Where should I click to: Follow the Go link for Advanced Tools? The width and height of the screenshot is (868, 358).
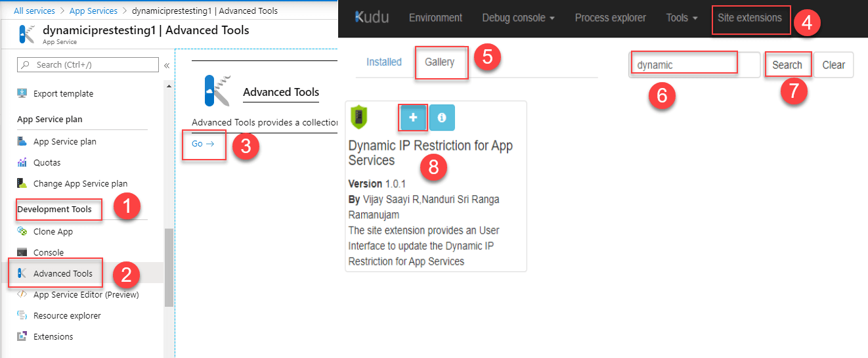[203, 143]
